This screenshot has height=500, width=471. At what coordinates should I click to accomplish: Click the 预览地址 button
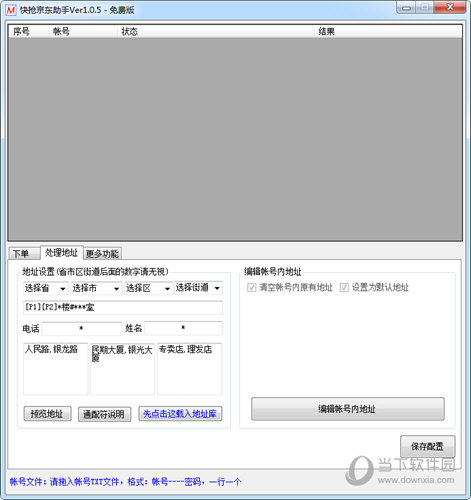(x=47, y=414)
